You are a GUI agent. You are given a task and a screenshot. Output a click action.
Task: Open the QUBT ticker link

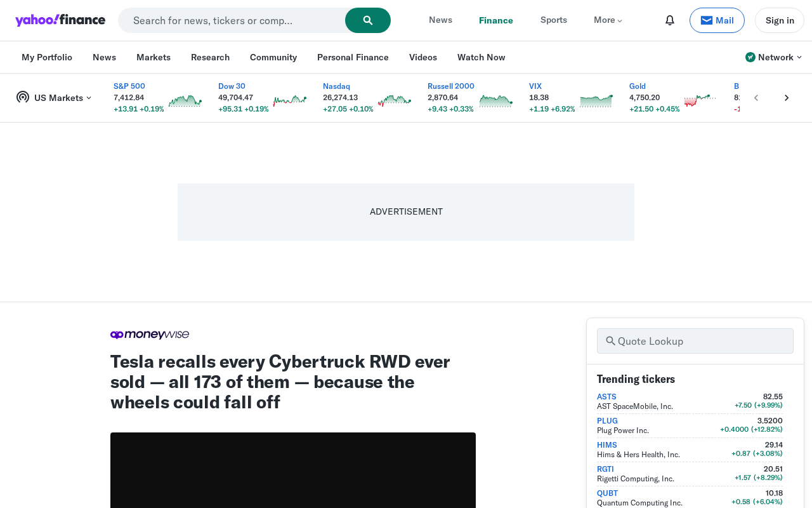coord(607,493)
